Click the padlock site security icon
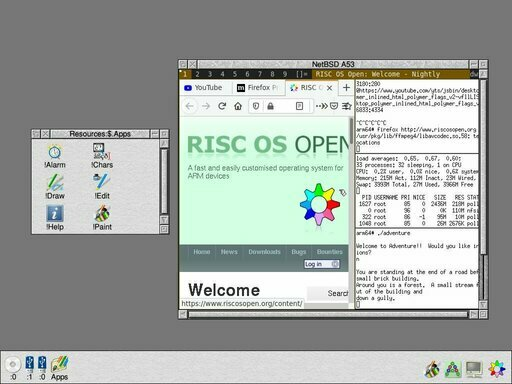Viewport: 512px width, 384px height. (x=271, y=106)
